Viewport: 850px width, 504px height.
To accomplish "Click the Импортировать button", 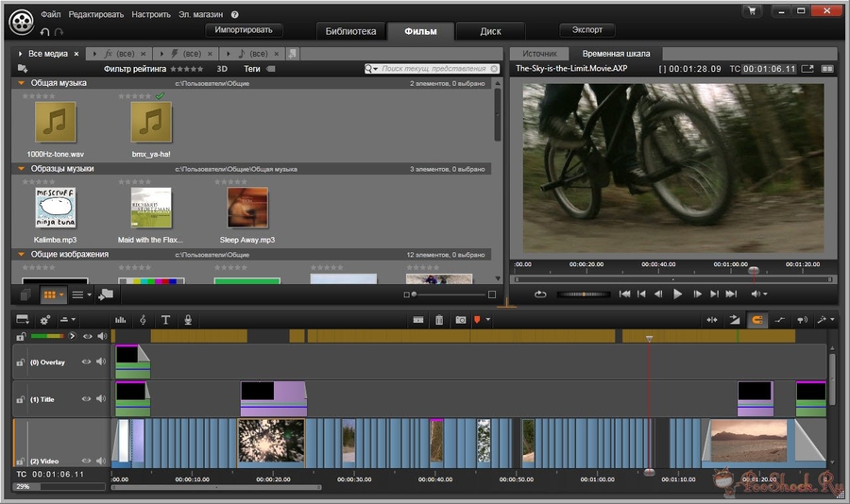I will tap(244, 30).
